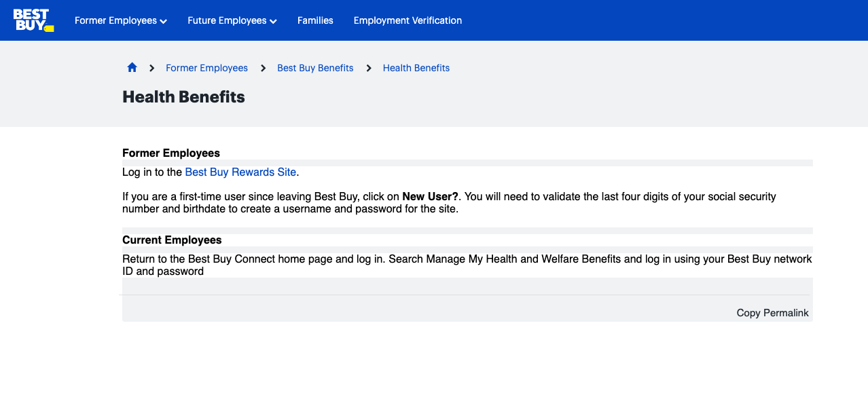Go to home via breadcrumb house icon
This screenshot has height=393, width=868.
(x=132, y=67)
